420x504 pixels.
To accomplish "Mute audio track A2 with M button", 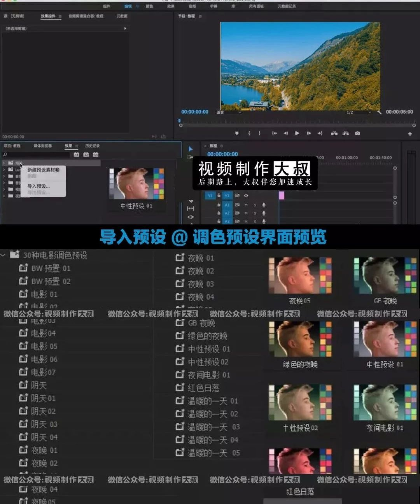I will (x=246, y=213).
